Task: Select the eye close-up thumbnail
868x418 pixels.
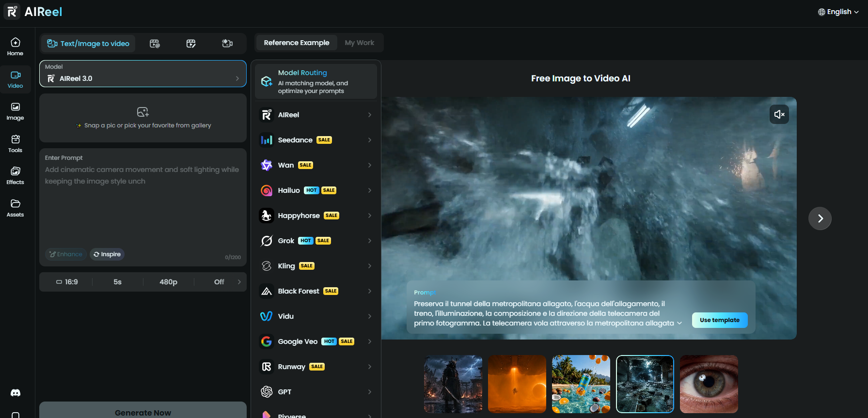Action: [x=709, y=384]
